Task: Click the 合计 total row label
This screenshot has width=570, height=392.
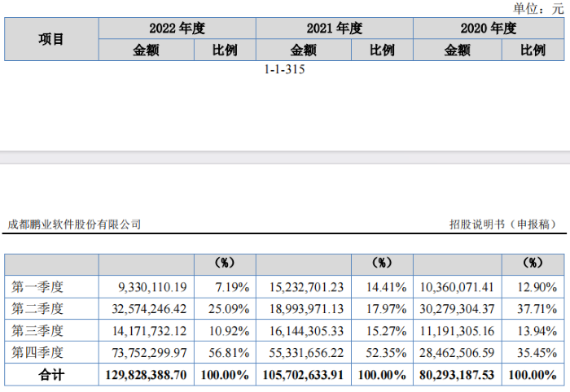Action: [x=51, y=375]
